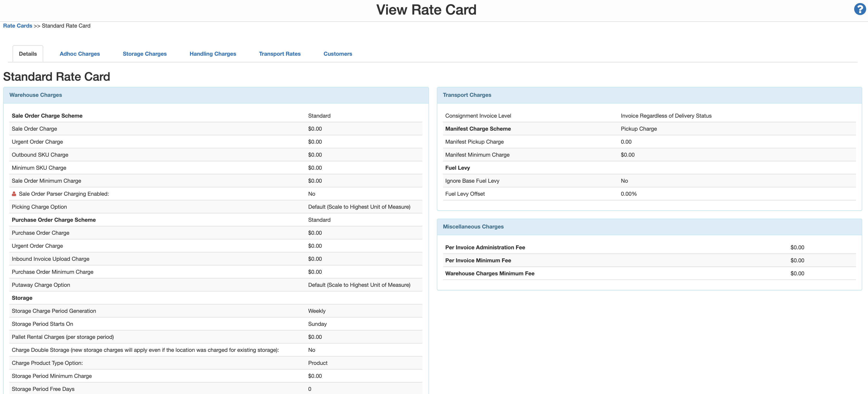Click the Warehouse Charges section header

(35, 95)
